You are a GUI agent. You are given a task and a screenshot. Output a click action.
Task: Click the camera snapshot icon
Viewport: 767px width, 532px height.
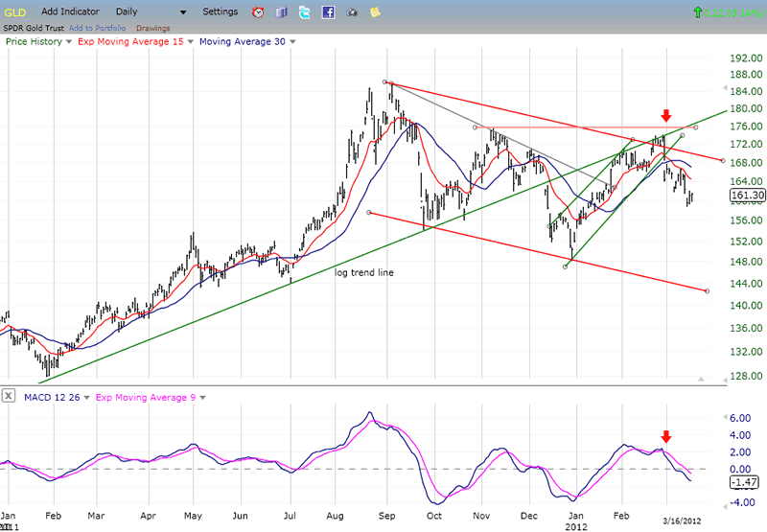click(x=351, y=12)
